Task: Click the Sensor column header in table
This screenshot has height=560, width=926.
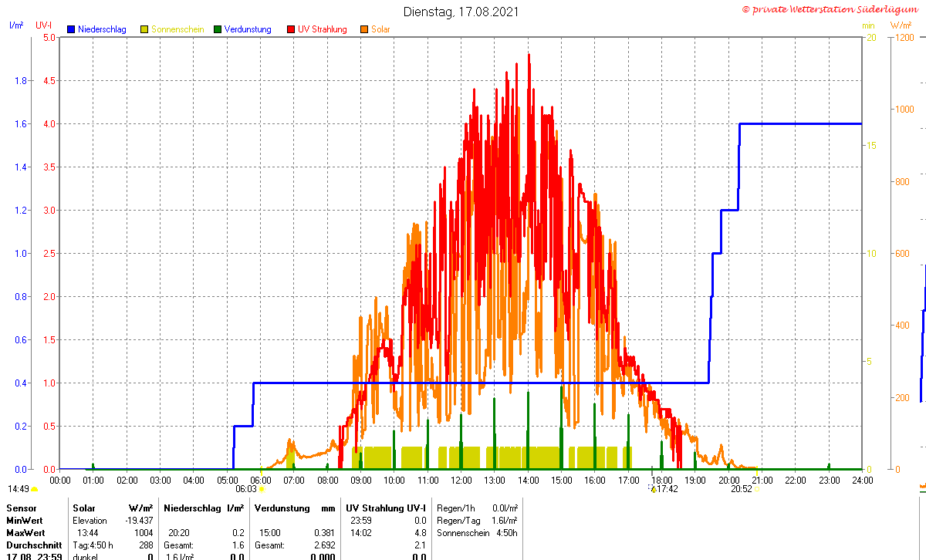Action: pos(22,508)
